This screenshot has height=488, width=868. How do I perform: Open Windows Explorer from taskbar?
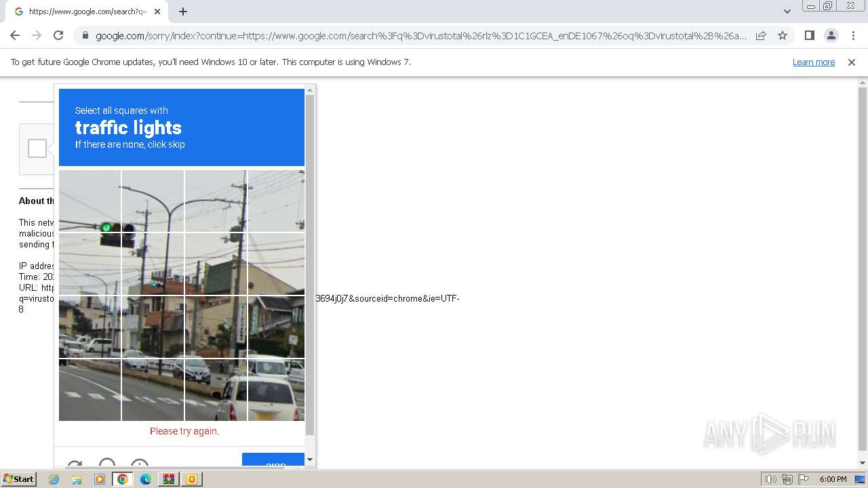(77, 479)
